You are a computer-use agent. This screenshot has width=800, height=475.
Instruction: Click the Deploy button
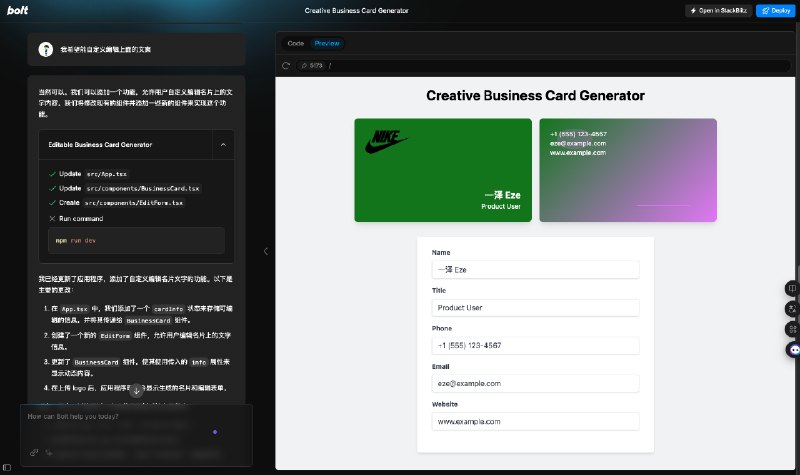(x=776, y=10)
